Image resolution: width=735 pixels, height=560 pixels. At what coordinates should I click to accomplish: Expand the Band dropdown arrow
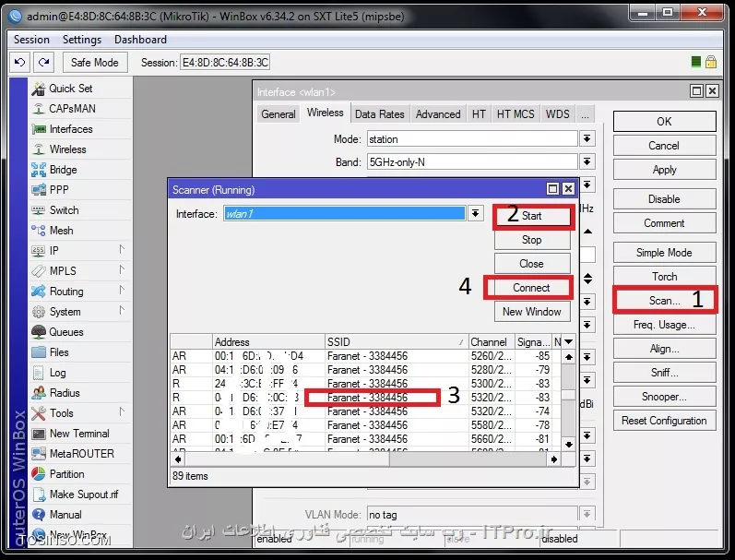click(x=587, y=161)
